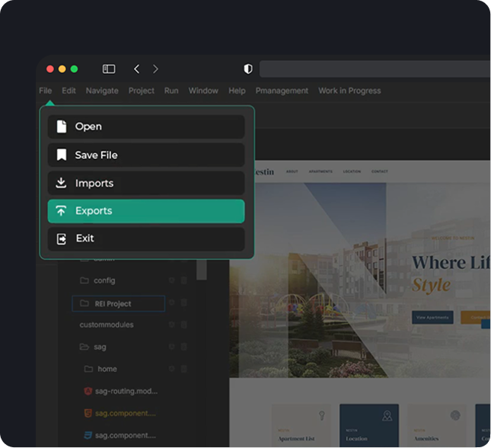This screenshot has width=491, height=448.
Task: Click the Angular icon on sag-routing file
Action: [x=88, y=391]
